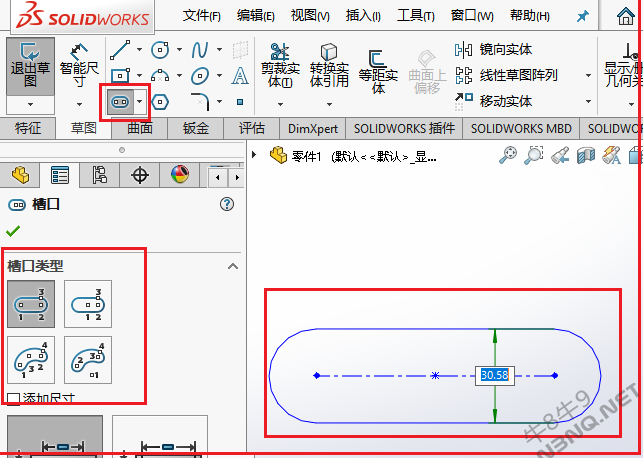
Task: Open Exit Sketch dropdown arrow
Action: click(x=30, y=105)
